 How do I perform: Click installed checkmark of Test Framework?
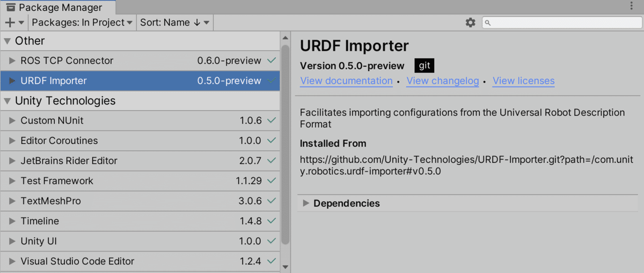point(272,181)
